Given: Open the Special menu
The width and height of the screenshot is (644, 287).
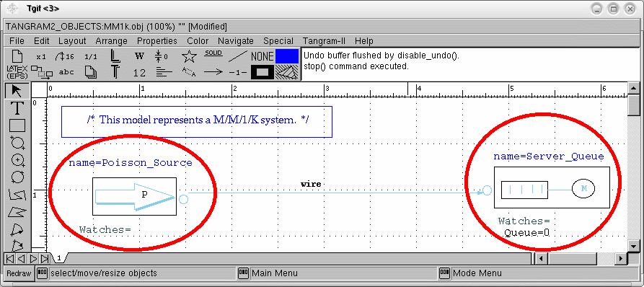Looking at the screenshot, I should (278, 41).
